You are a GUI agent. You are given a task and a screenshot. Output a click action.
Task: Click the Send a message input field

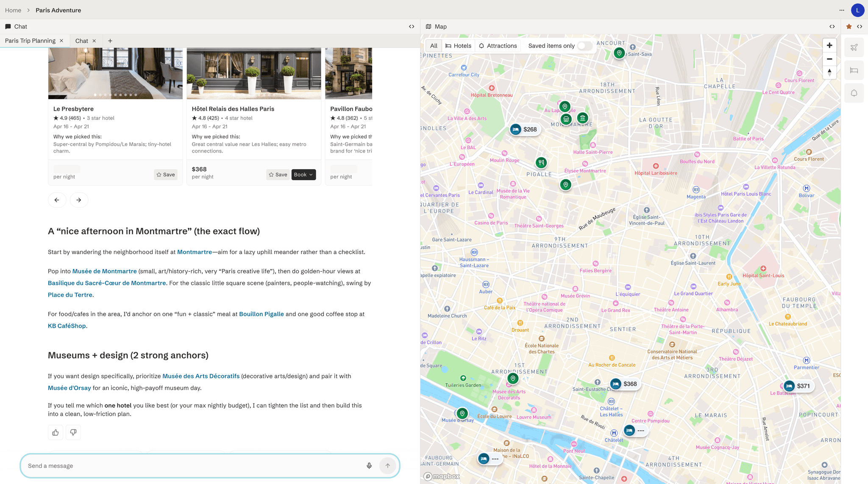coord(170,465)
